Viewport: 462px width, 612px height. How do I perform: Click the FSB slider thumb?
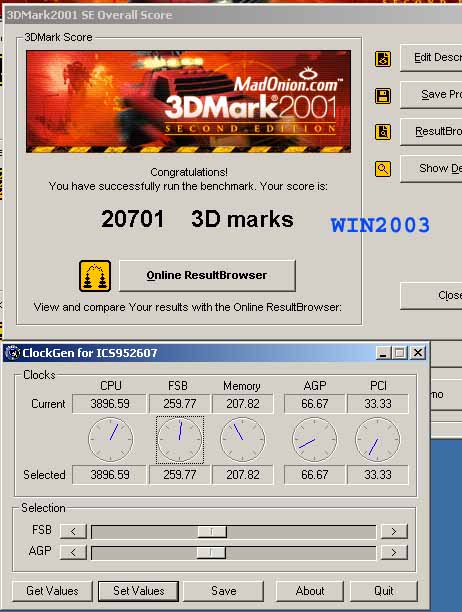(x=211, y=532)
